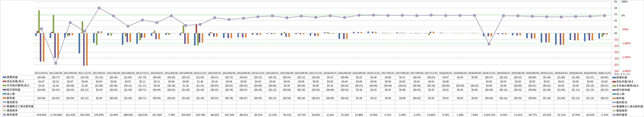Select the $1.46 interest cell for 2013/12/31
644x117 pixels.
[x=200, y=82]
